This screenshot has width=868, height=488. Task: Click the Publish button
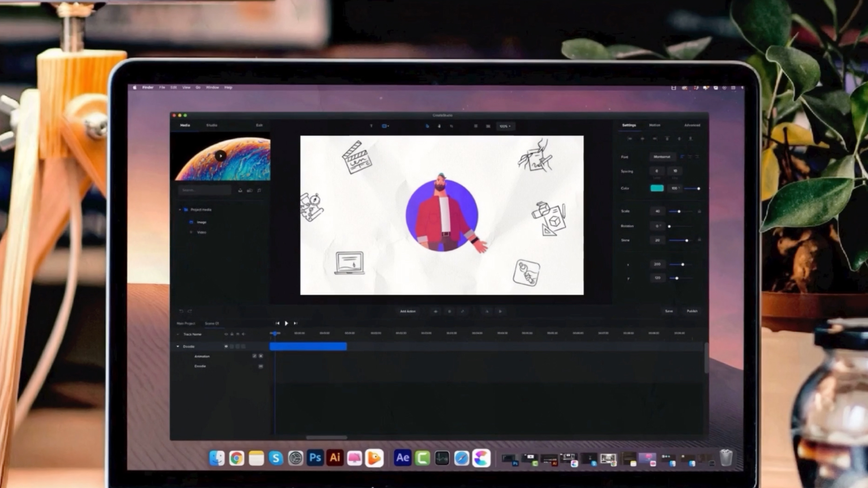692,311
